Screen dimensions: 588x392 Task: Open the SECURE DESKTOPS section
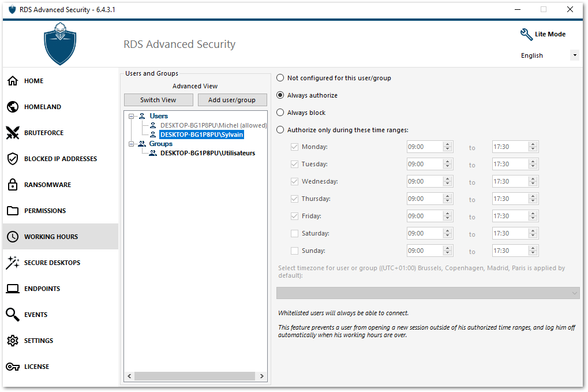pos(61,263)
